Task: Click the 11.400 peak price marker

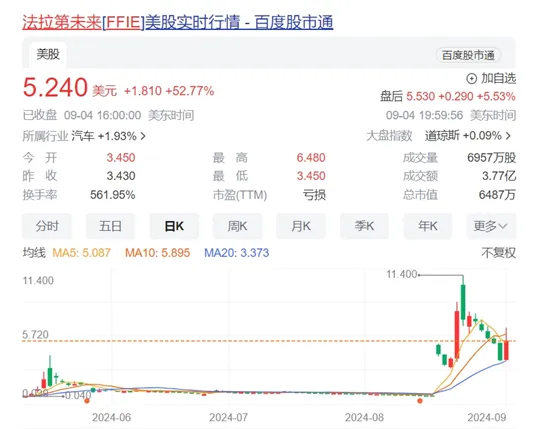Action: click(402, 274)
